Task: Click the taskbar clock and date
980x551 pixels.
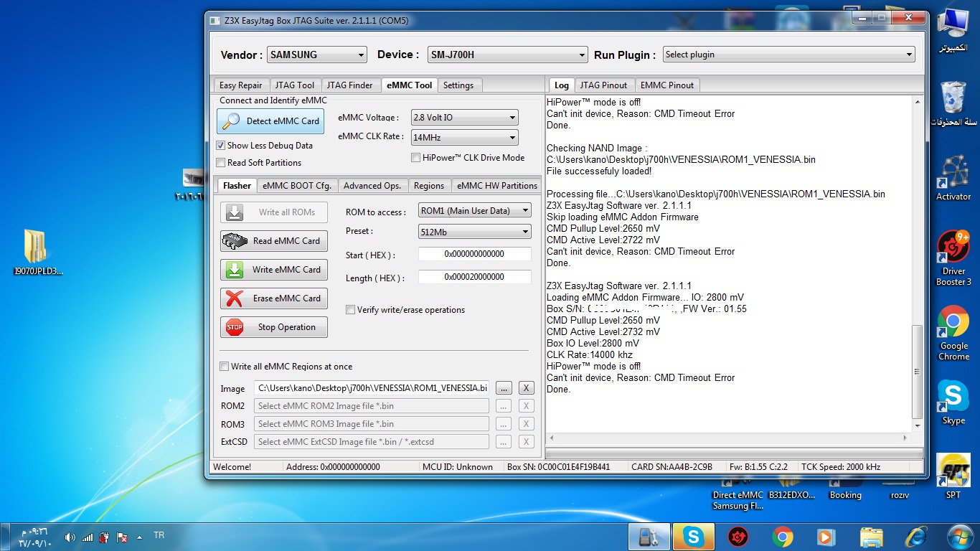Action: click(x=34, y=537)
